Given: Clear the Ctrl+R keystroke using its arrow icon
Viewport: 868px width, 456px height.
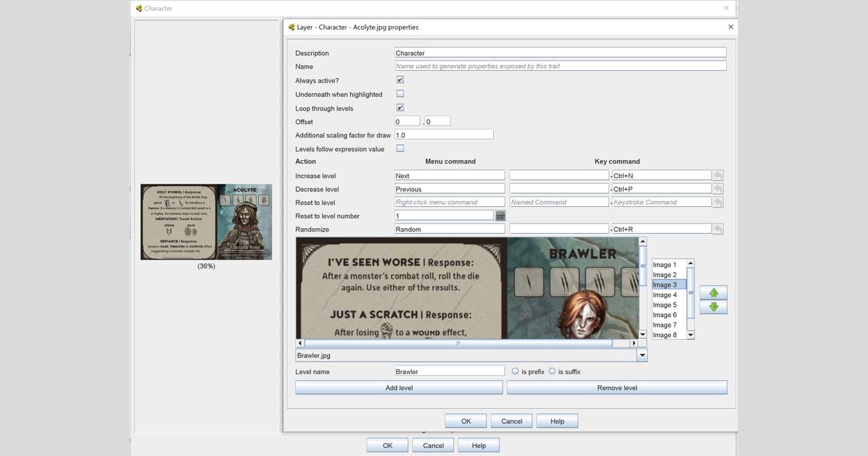Looking at the screenshot, I should [x=717, y=228].
